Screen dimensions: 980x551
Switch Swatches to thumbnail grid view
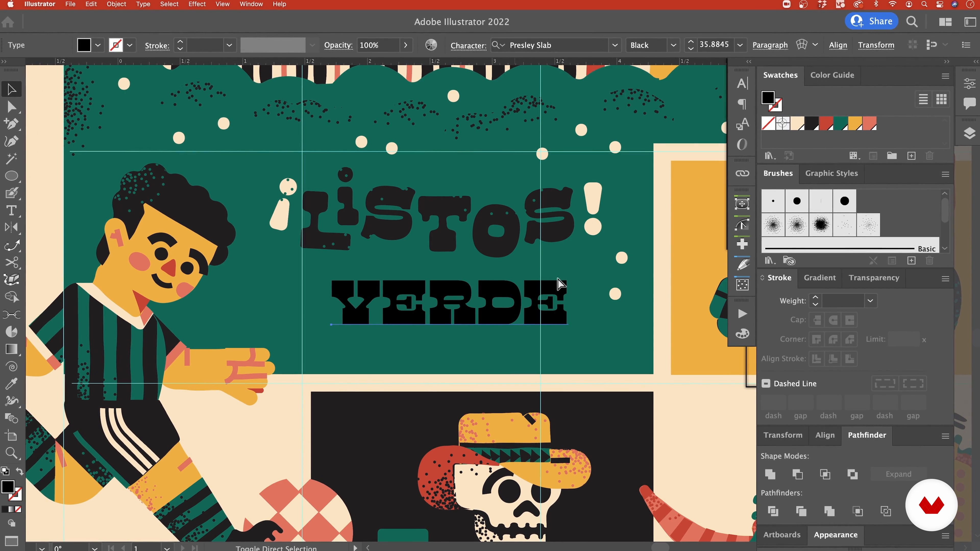point(941,100)
